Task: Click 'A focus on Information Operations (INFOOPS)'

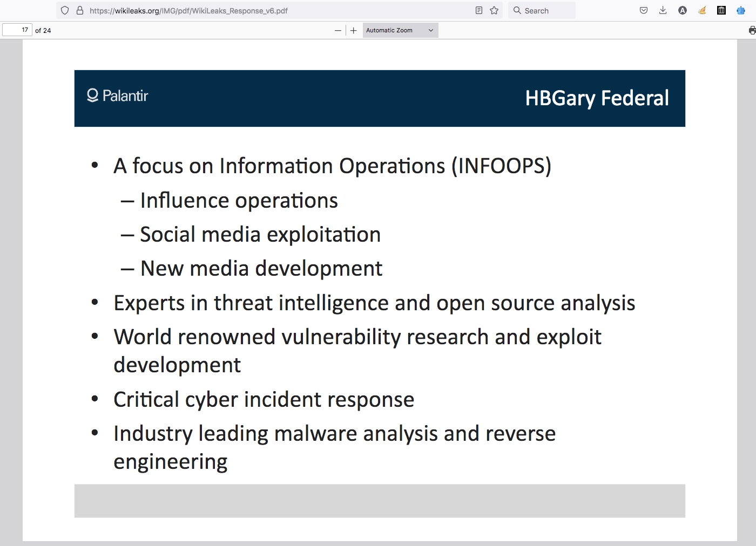Action: coord(332,166)
